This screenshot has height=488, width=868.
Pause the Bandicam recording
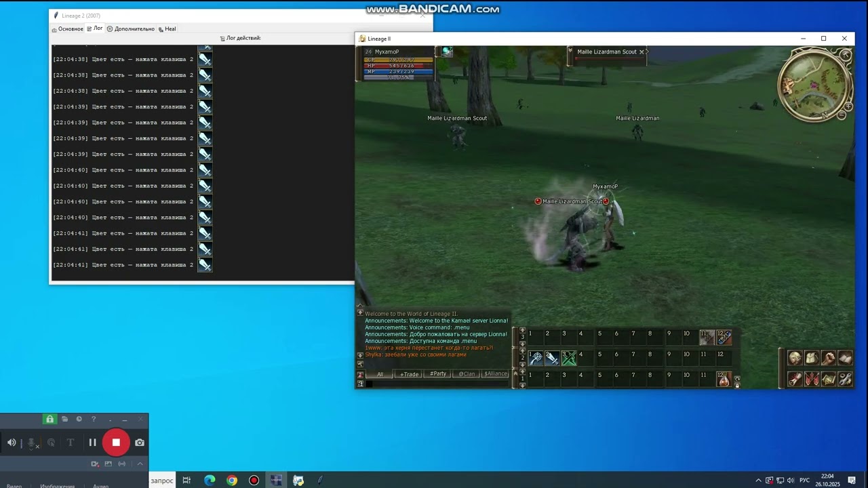point(93,443)
